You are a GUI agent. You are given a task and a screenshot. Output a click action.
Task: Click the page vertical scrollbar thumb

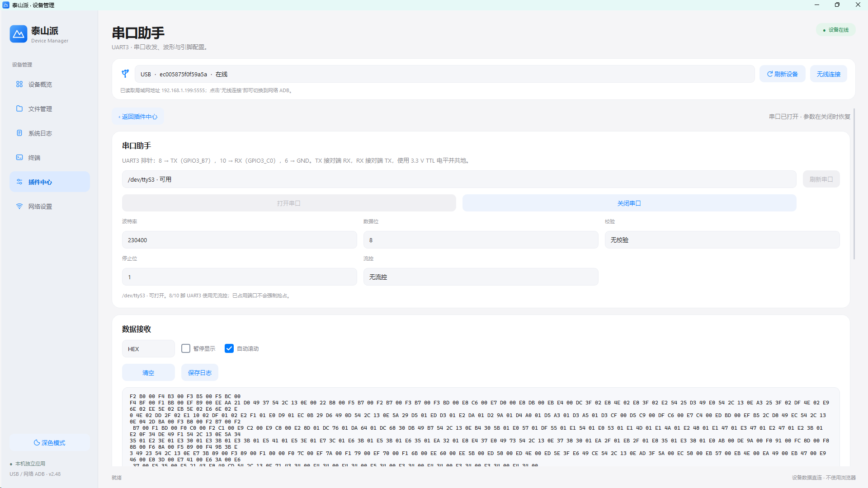[x=854, y=184]
